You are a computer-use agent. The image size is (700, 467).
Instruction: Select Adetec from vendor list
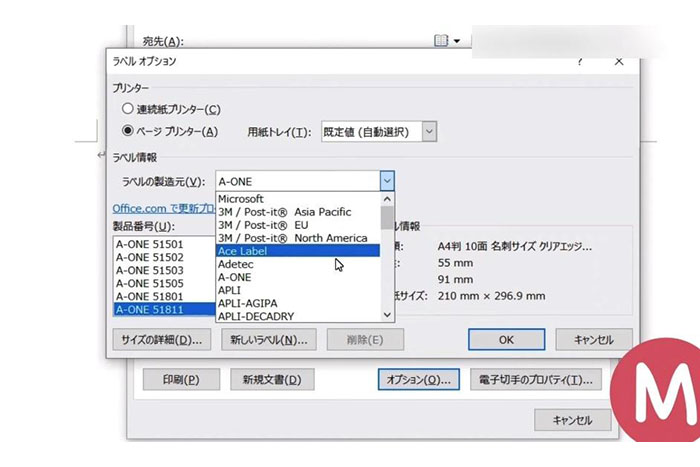(x=298, y=264)
